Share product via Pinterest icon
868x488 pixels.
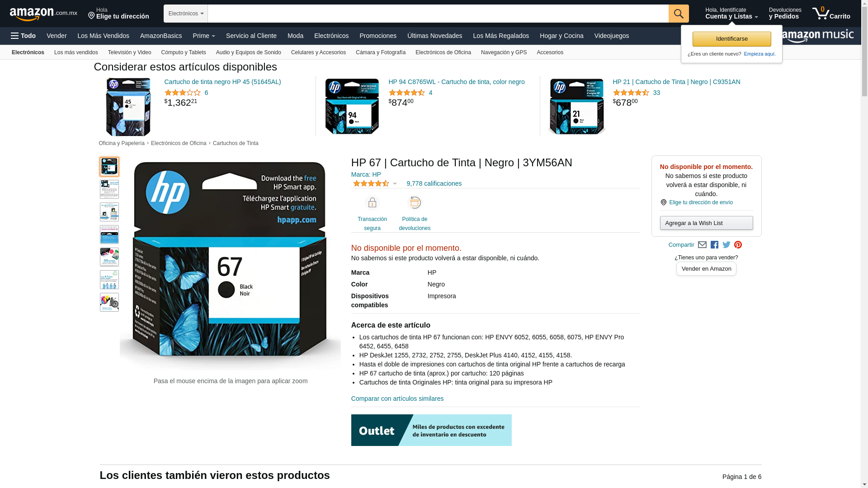(738, 245)
